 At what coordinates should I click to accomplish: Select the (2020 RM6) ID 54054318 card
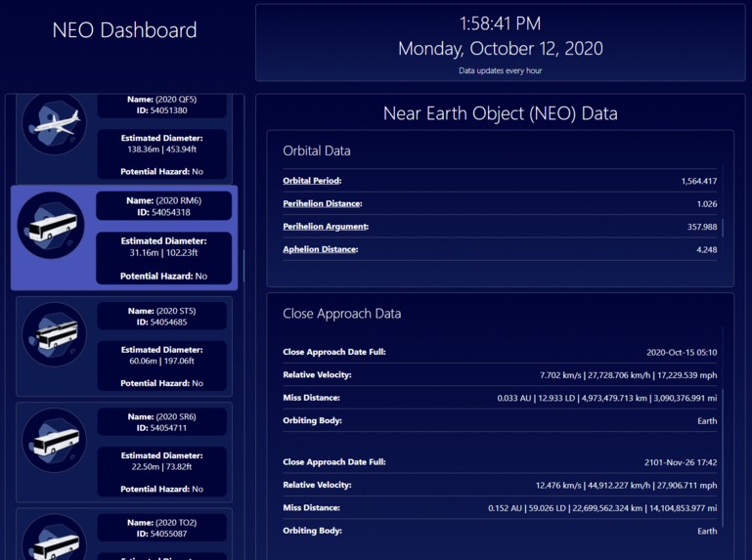[x=164, y=206]
